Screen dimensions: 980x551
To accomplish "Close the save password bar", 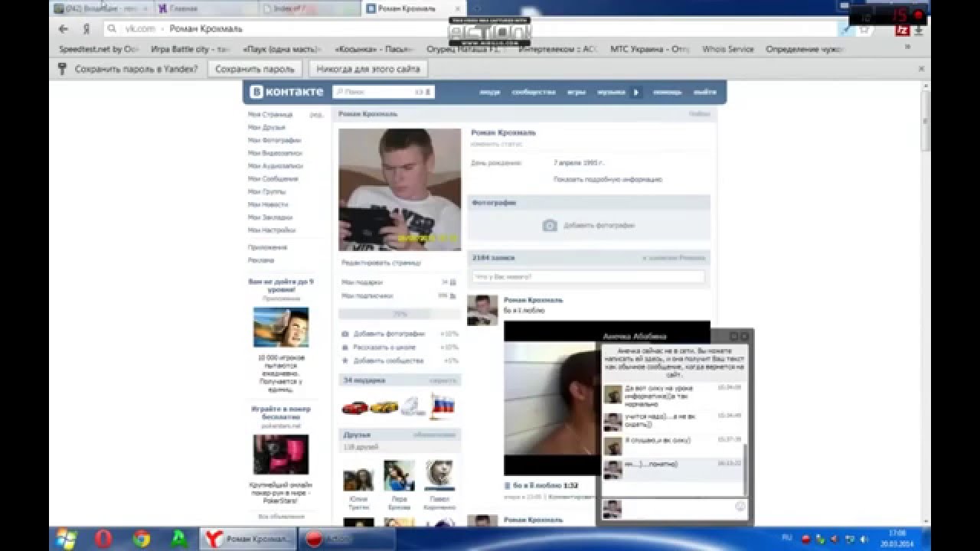I will 921,69.
